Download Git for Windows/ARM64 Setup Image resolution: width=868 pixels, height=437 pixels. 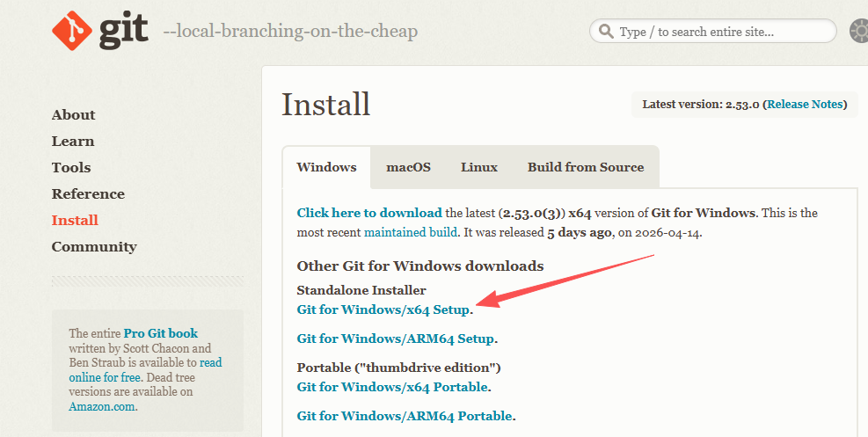(x=396, y=339)
